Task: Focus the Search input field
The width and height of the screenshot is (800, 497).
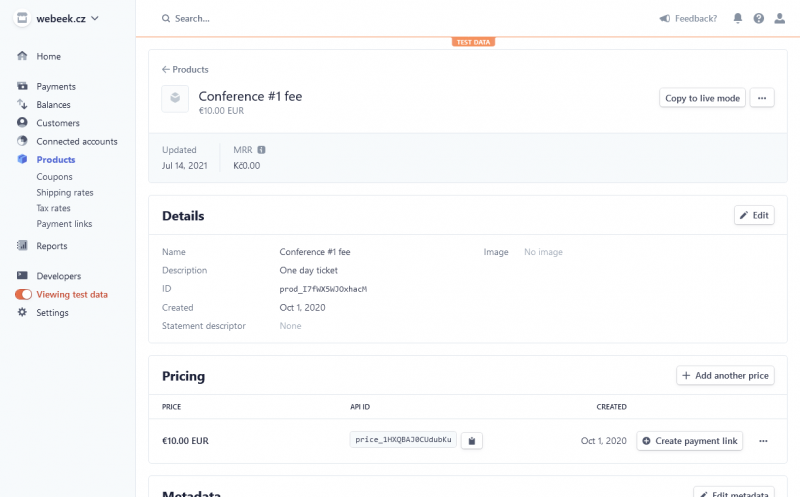Action: pyautogui.click(x=192, y=18)
